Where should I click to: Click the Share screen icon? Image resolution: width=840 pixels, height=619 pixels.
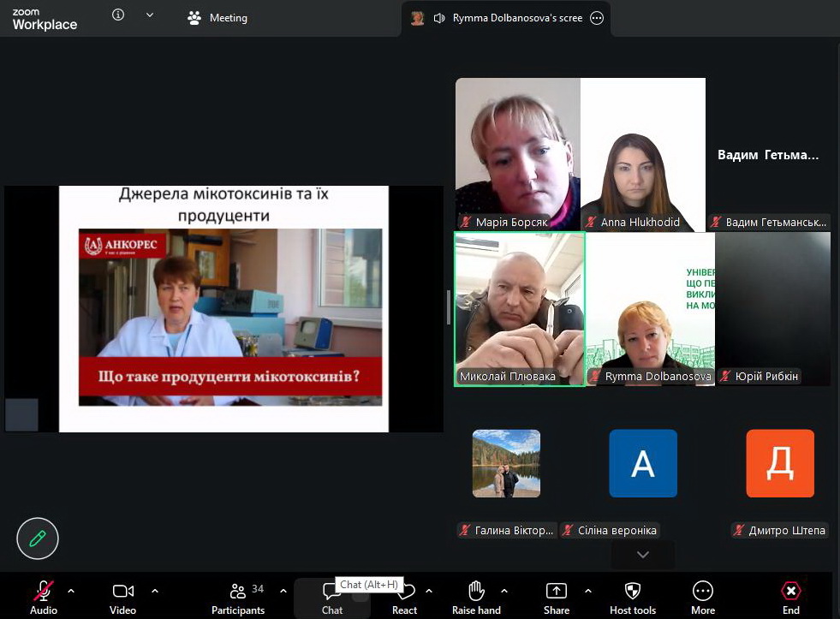556,592
